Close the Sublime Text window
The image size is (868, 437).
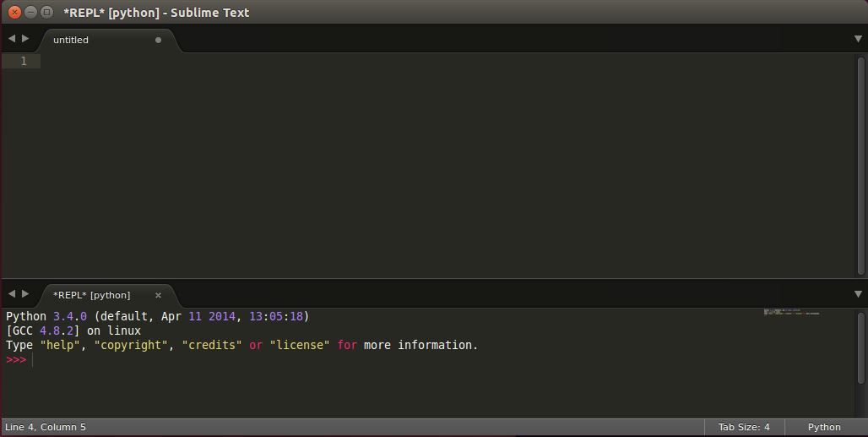tap(15, 12)
